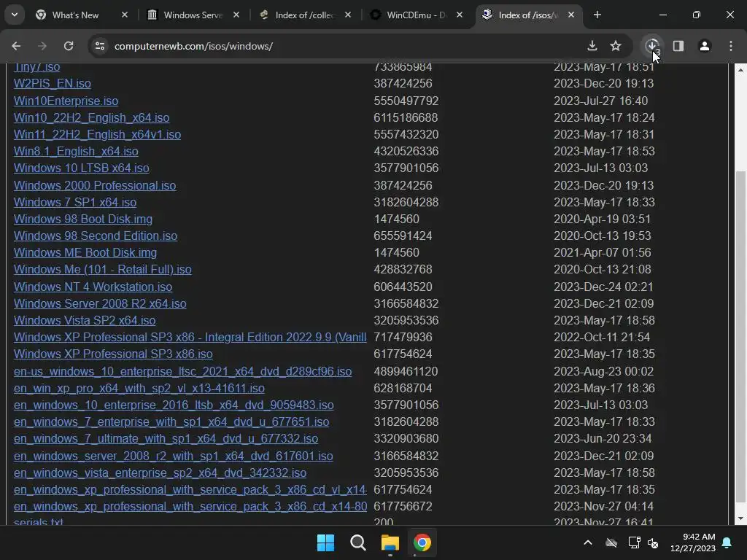Download Windows 98 Boot Disk.img
The image size is (747, 560).
pyautogui.click(x=83, y=219)
